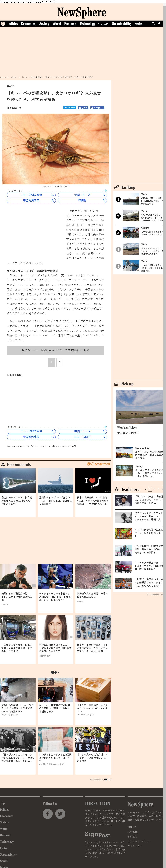Open the accessibility icon left of Politics
Viewport: 166px width, 868px height.
[x=3, y=24]
